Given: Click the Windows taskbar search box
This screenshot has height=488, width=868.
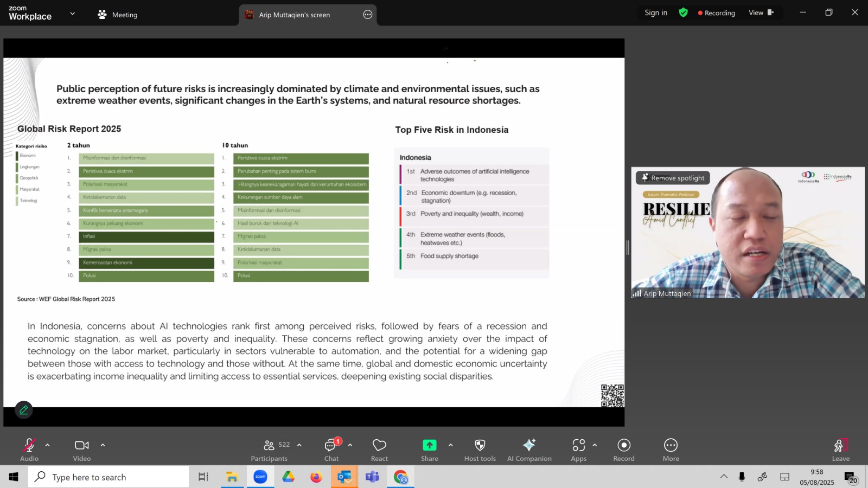Looking at the screenshot, I should (x=108, y=477).
